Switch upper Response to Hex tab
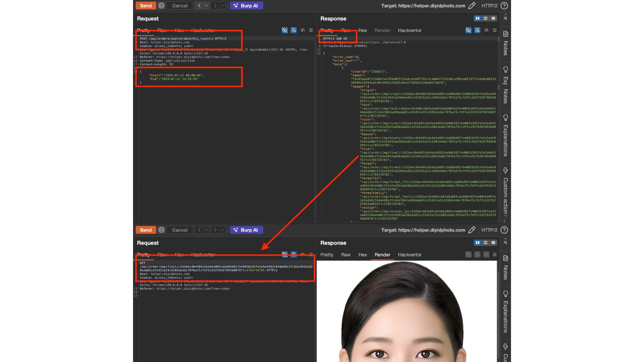644x362 pixels. coord(363,30)
